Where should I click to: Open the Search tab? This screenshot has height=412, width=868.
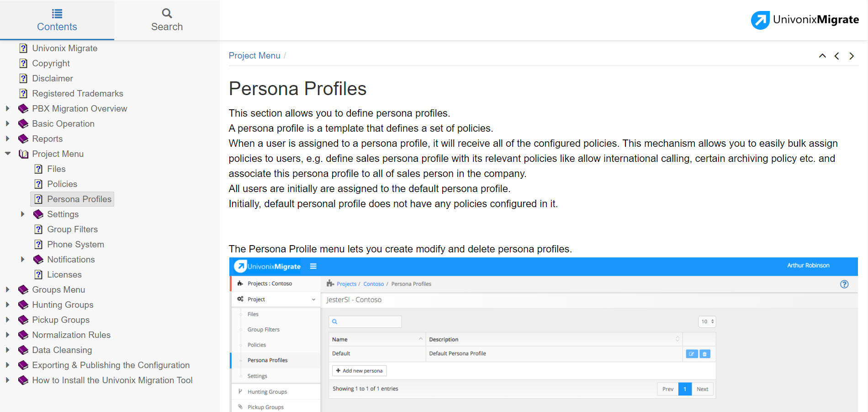pyautogui.click(x=167, y=20)
